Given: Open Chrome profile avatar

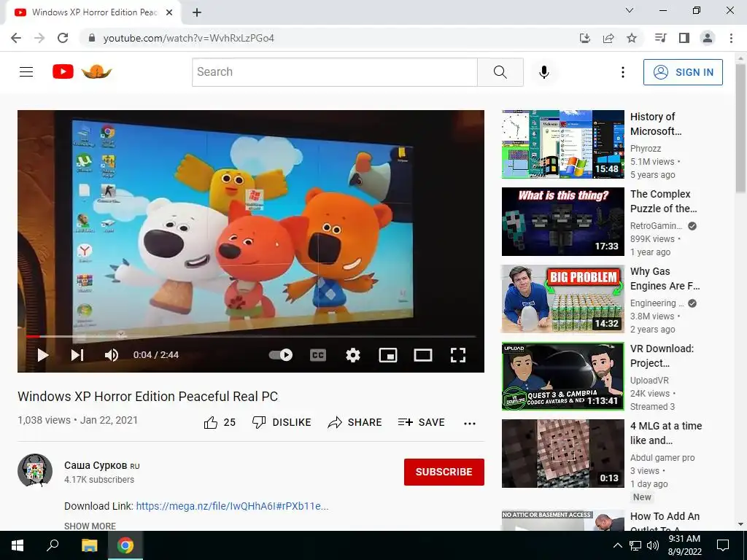Looking at the screenshot, I should tap(708, 38).
